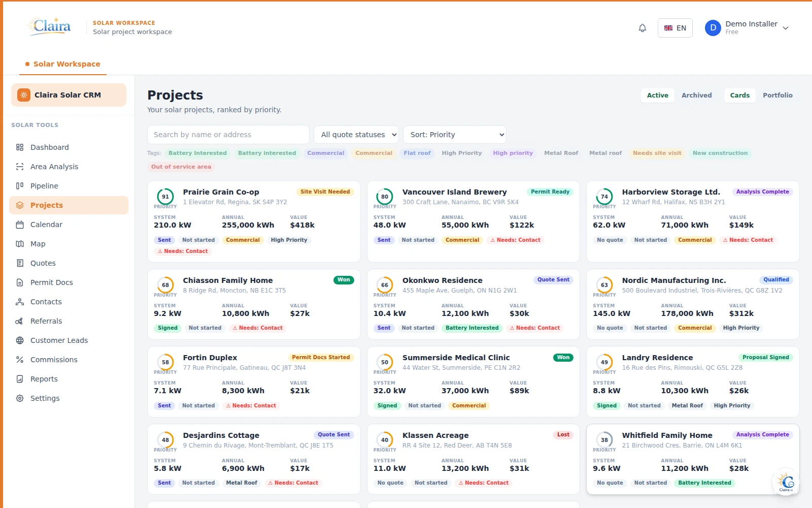Image resolution: width=812 pixels, height=508 pixels.
Task: Select the Cards view tab
Action: point(740,95)
